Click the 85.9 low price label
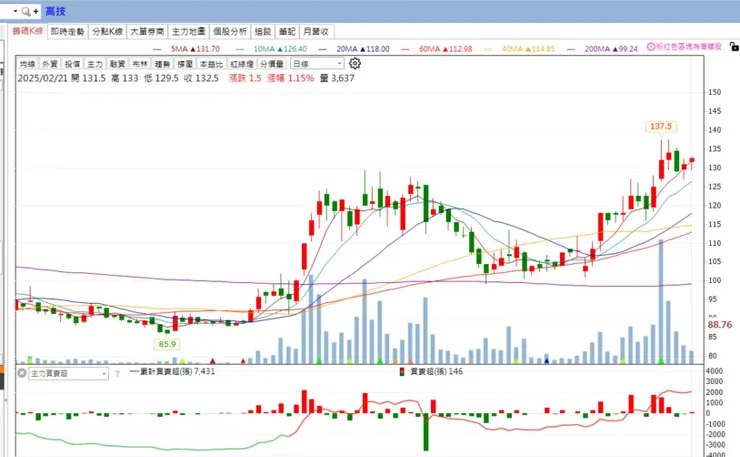Viewport: 740px width, 457px height. click(167, 344)
